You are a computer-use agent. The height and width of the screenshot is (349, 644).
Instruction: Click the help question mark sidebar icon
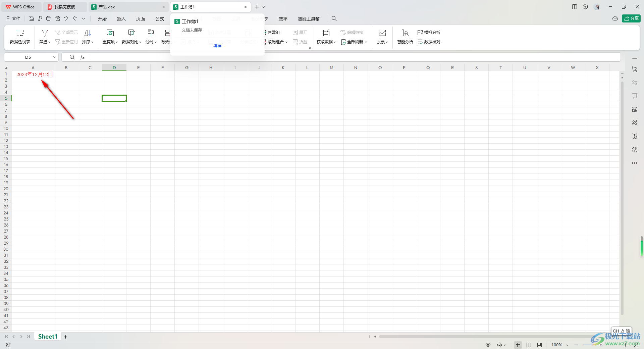[x=635, y=150]
